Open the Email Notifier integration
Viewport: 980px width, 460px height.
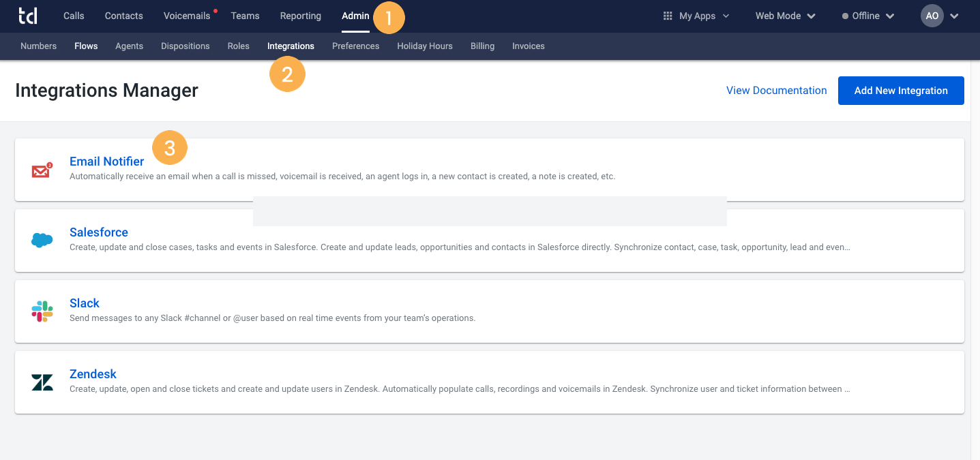point(106,162)
